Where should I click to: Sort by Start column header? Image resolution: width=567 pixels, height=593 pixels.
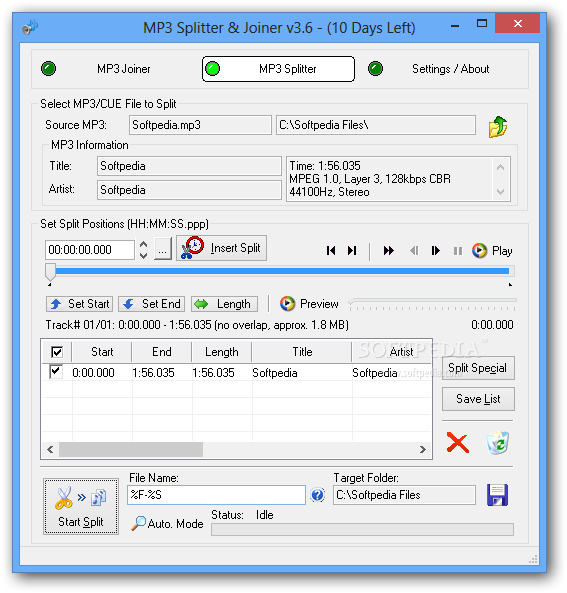(102, 352)
